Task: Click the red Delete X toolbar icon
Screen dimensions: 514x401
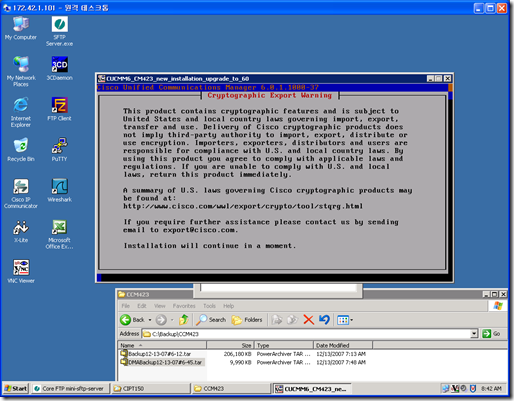Action: point(308,320)
